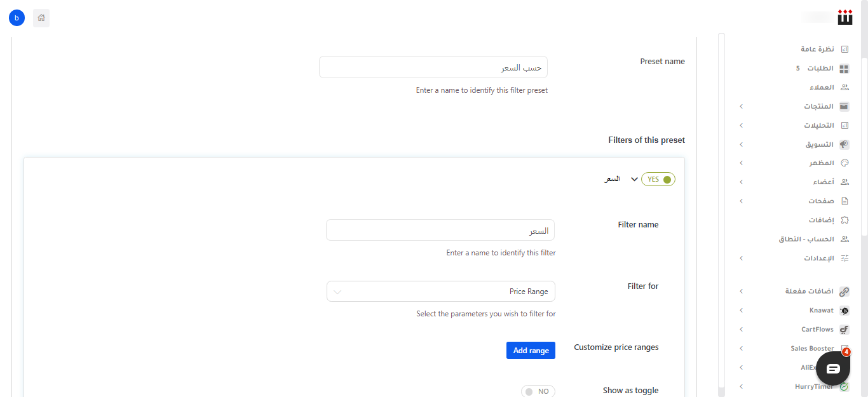
Task: Open the chat support bubble icon
Action: pos(833,368)
